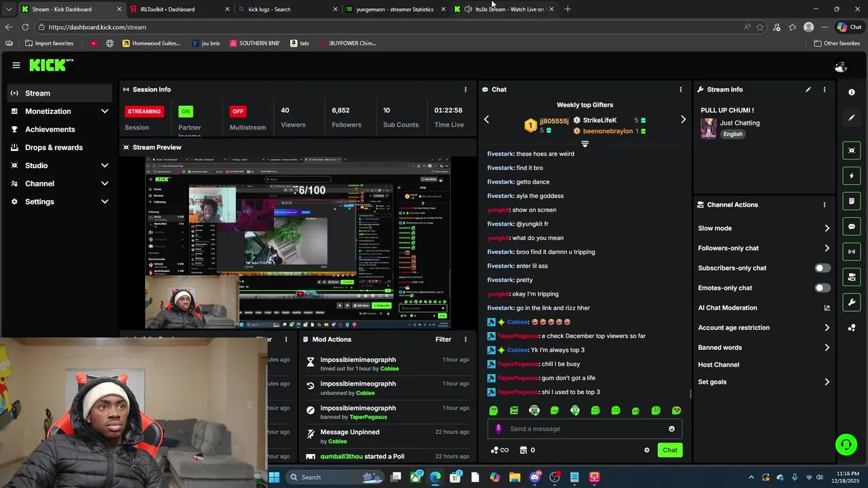This screenshot has height=488, width=868.
Task: Click the broadcast signal icon in right sidebar
Action: coord(852,251)
